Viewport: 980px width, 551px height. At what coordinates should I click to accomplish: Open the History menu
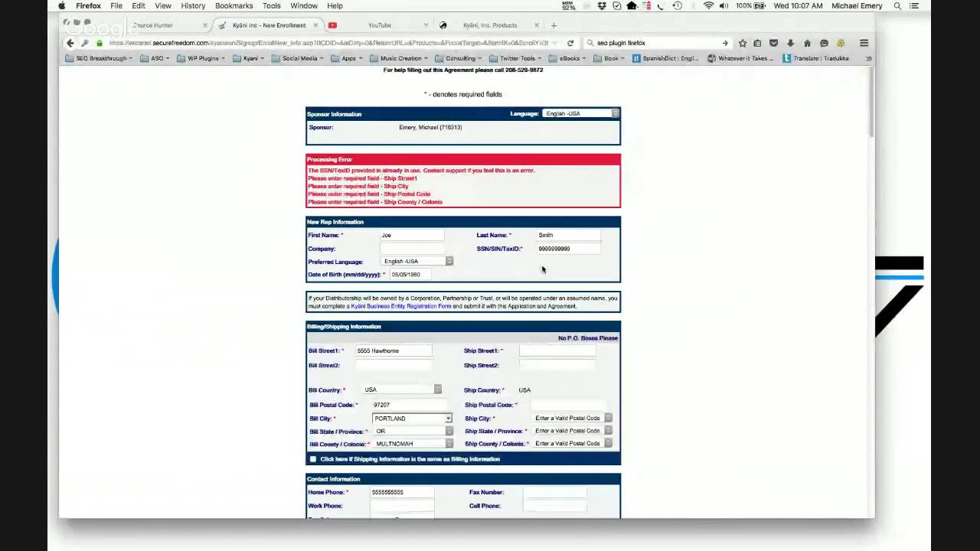click(193, 5)
